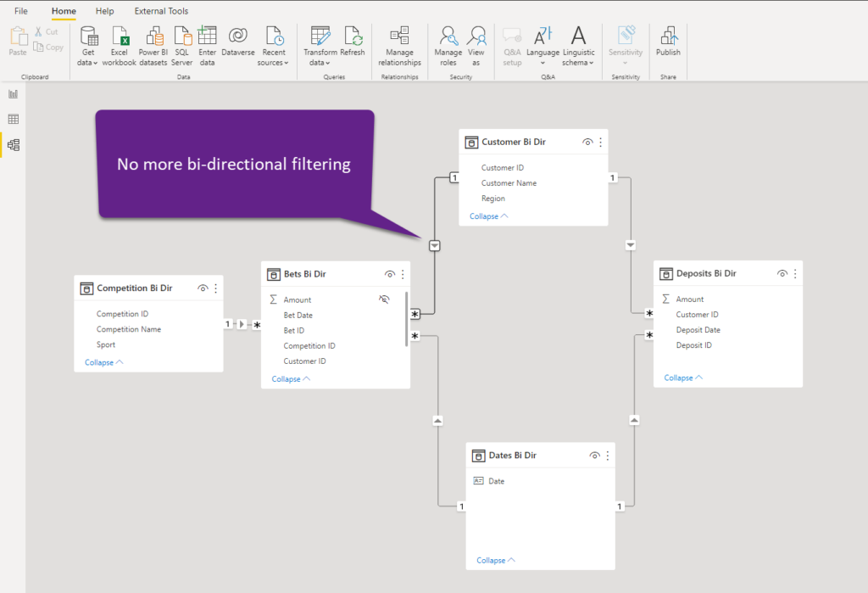The image size is (868, 593).
Task: Connect to SQL Server source
Action: 182,47
